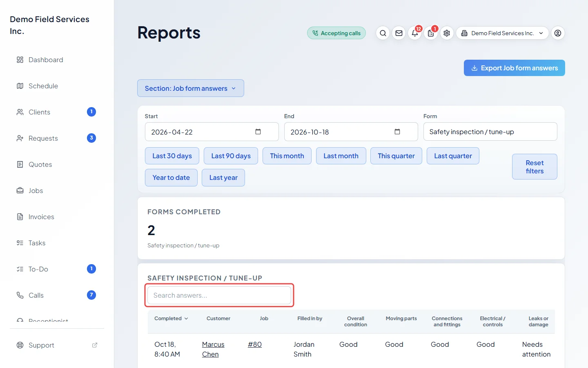Open notifications bell with 12 badge
This screenshot has height=368, width=588.
tap(415, 33)
